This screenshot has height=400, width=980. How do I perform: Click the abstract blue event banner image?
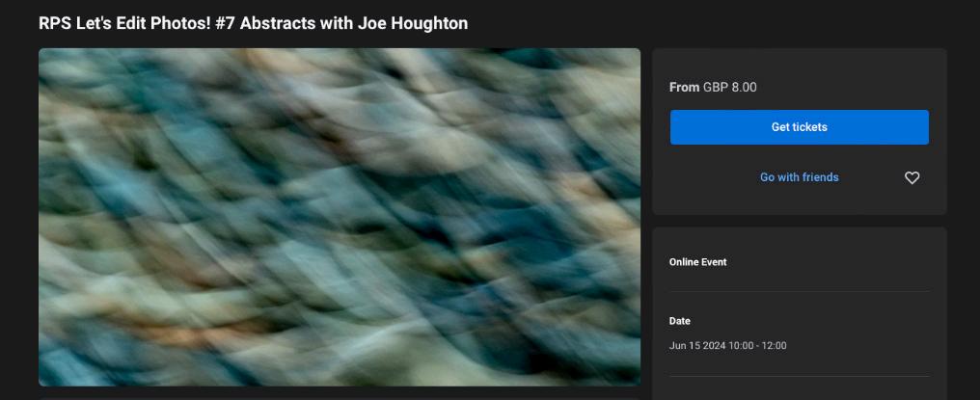coord(340,217)
